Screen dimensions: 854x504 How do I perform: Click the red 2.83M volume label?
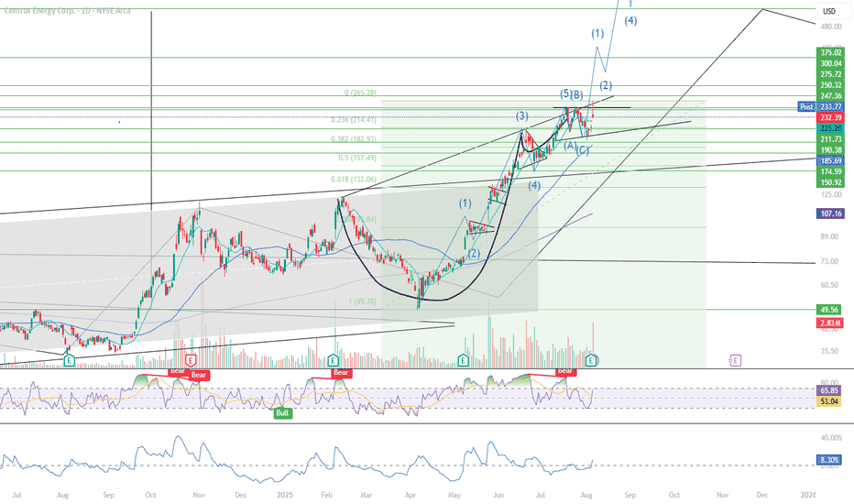[830, 323]
